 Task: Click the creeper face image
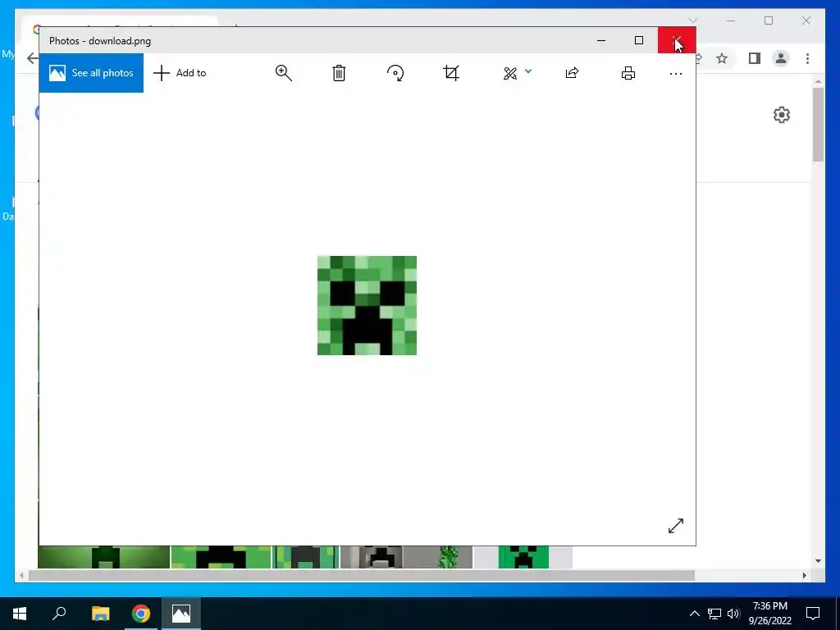point(367,305)
